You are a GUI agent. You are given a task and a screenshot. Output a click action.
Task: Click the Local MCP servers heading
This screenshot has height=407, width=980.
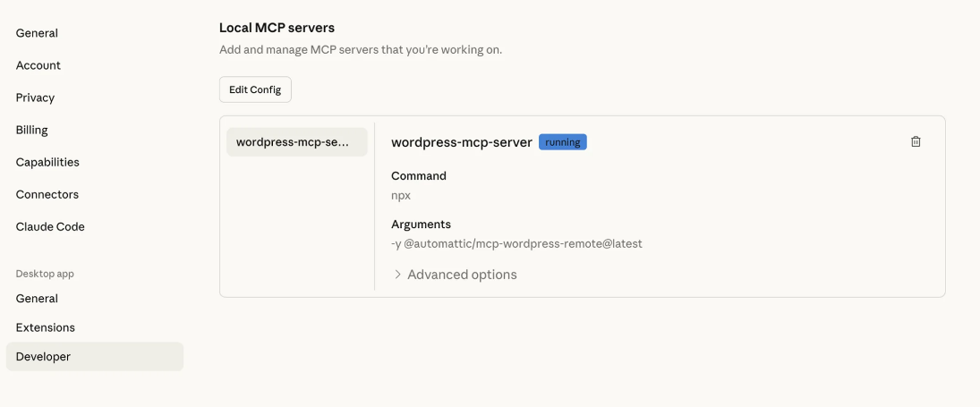[277, 28]
